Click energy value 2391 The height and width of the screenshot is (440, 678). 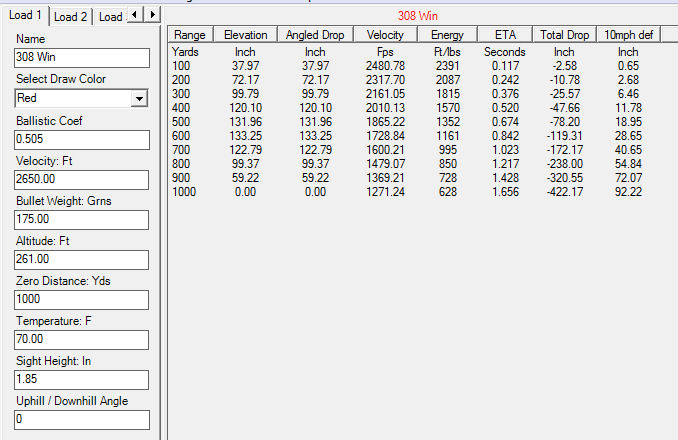pos(448,66)
